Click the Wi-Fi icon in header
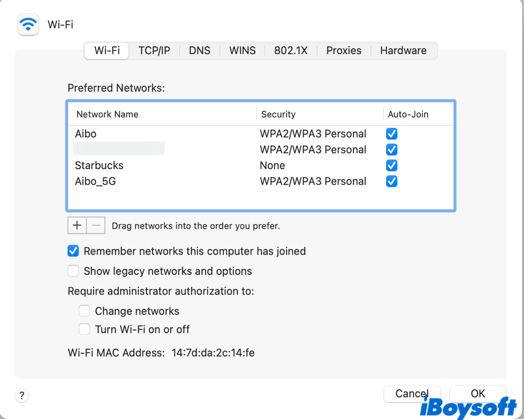This screenshot has width=524, height=420. point(28,24)
